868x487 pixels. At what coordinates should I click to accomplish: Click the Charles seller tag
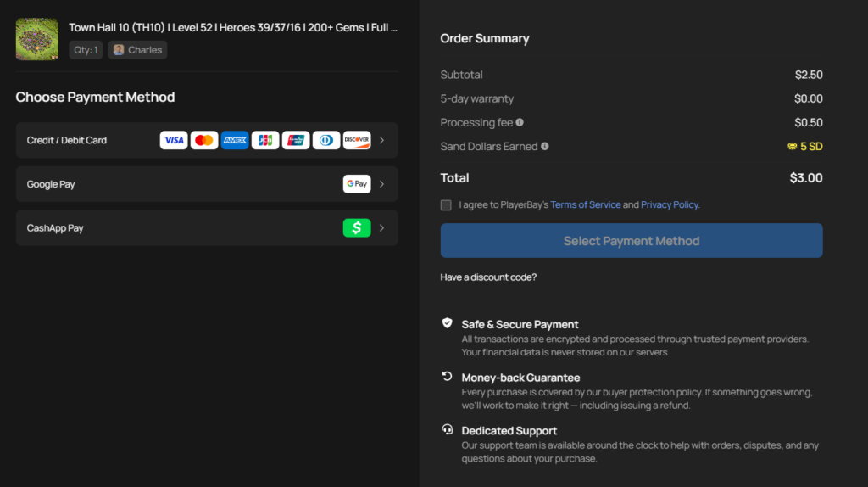tap(137, 50)
